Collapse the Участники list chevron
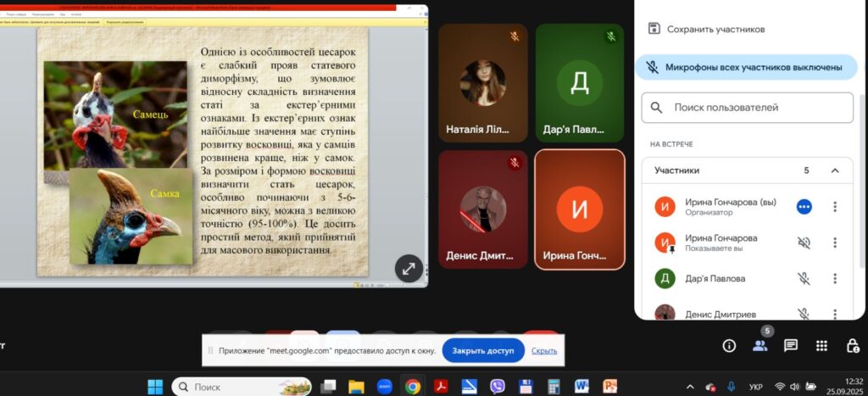Viewport: 868px width, 396px height. click(x=835, y=170)
